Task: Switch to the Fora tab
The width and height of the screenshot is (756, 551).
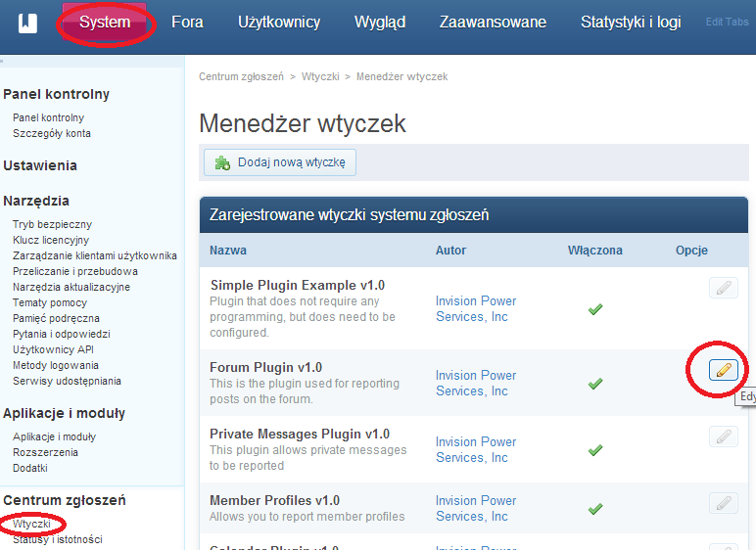Action: point(187,23)
